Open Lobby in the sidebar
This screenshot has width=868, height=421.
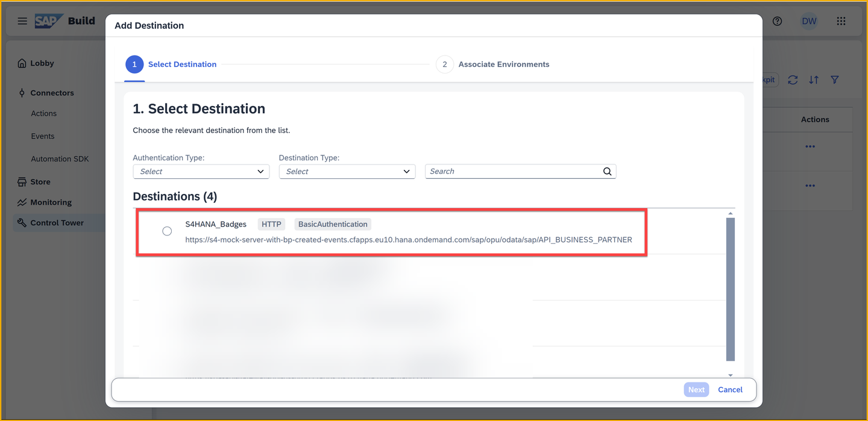tap(42, 63)
